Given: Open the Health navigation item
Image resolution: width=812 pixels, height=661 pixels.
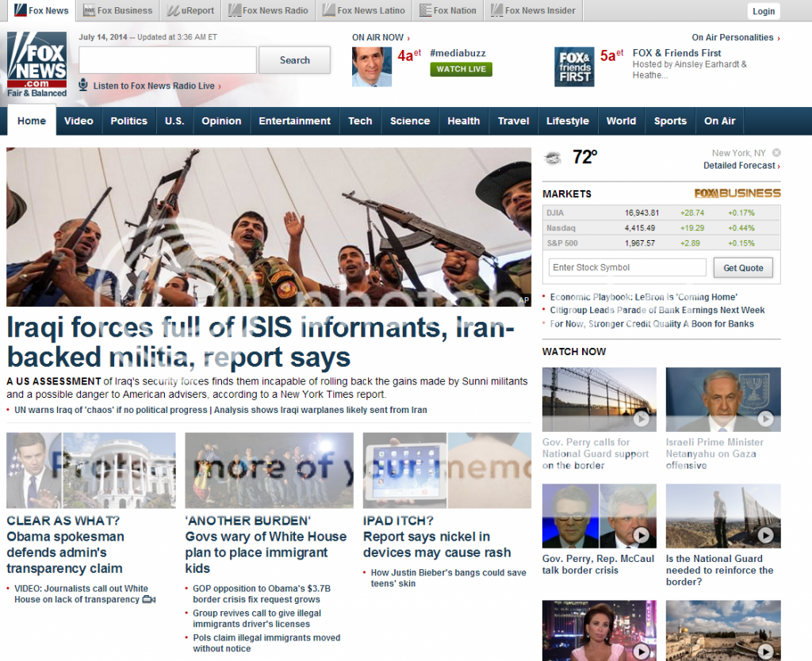Looking at the screenshot, I should [463, 120].
